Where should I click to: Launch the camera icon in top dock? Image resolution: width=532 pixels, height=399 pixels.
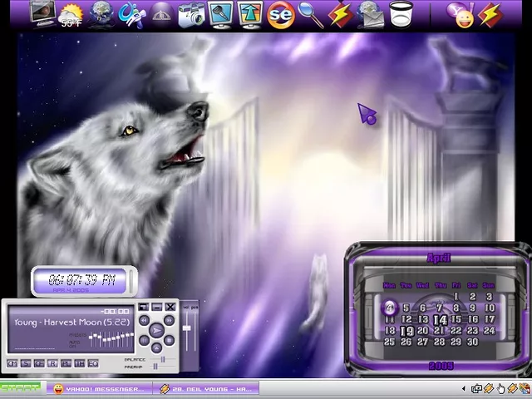(191, 14)
